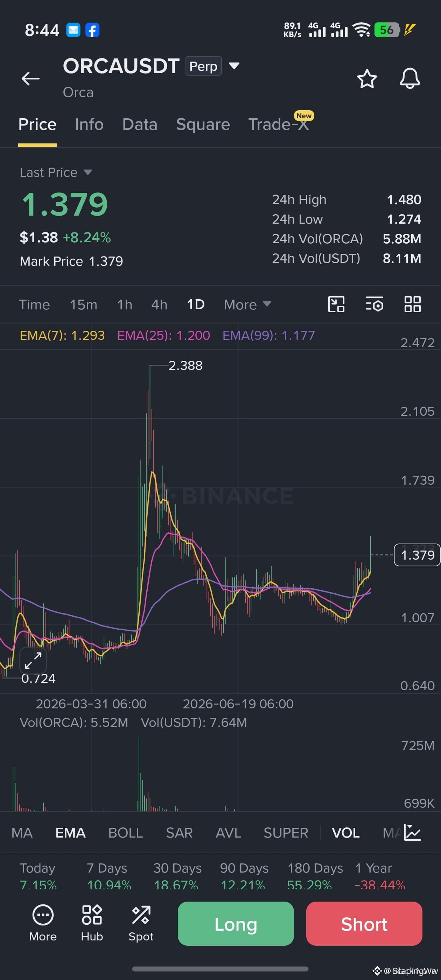Toggle the AVL indicator
The image size is (441, 980).
pyautogui.click(x=228, y=833)
